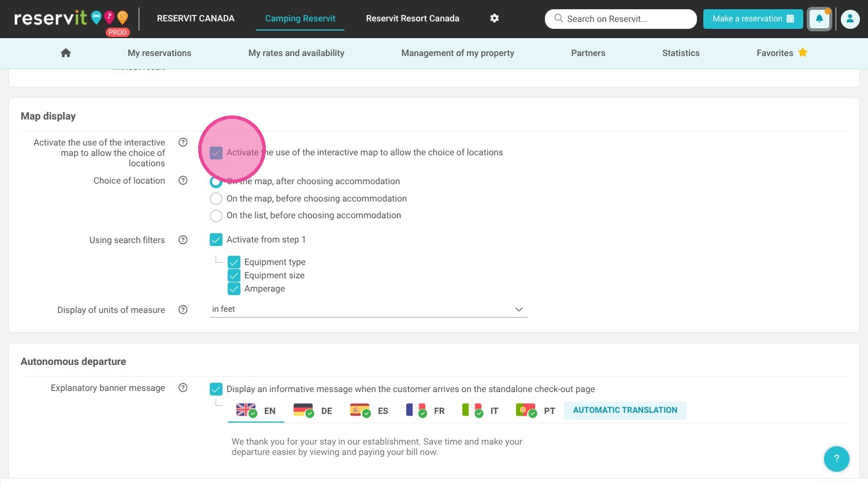The width and height of the screenshot is (868, 485).
Task: Select the DE language tab
Action: pos(313,411)
